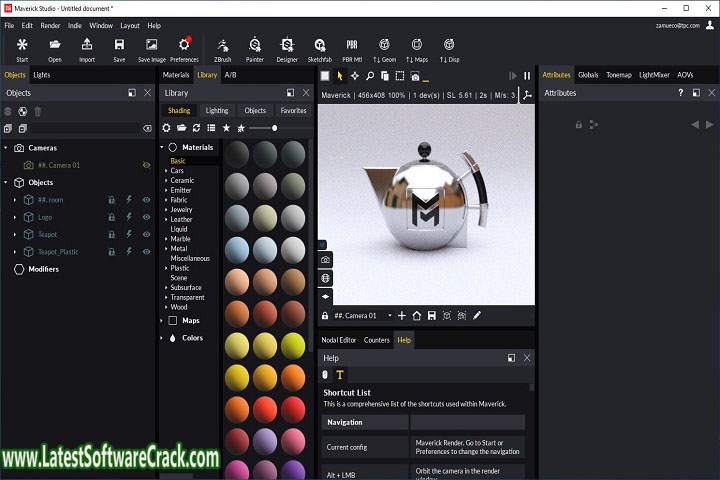Open the Camera 01 dropdown below viewport
This screenshot has width=720, height=480.
(x=389, y=316)
